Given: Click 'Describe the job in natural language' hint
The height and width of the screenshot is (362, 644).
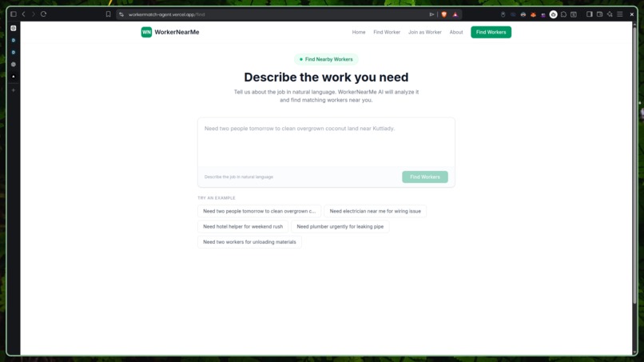Looking at the screenshot, I should [239, 177].
